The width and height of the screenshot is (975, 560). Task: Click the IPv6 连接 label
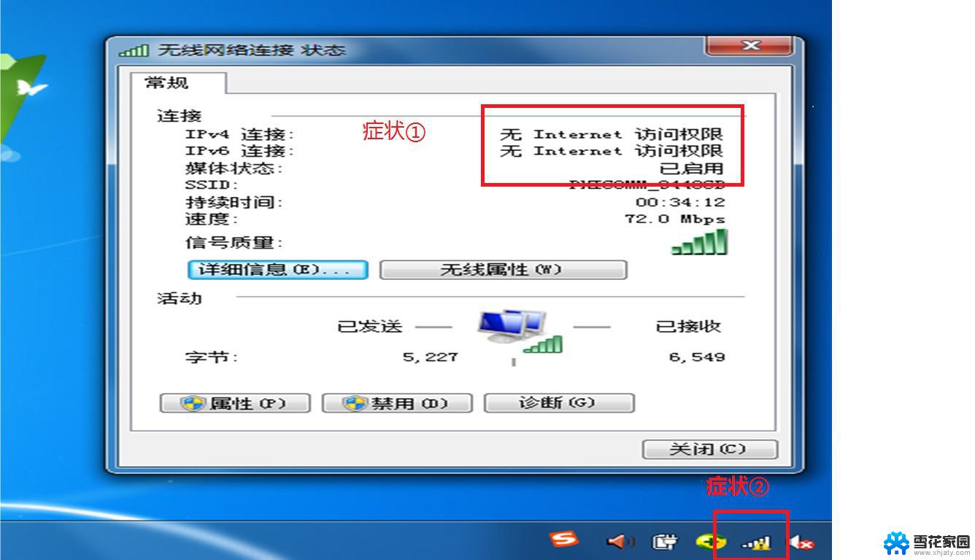pyautogui.click(x=239, y=152)
